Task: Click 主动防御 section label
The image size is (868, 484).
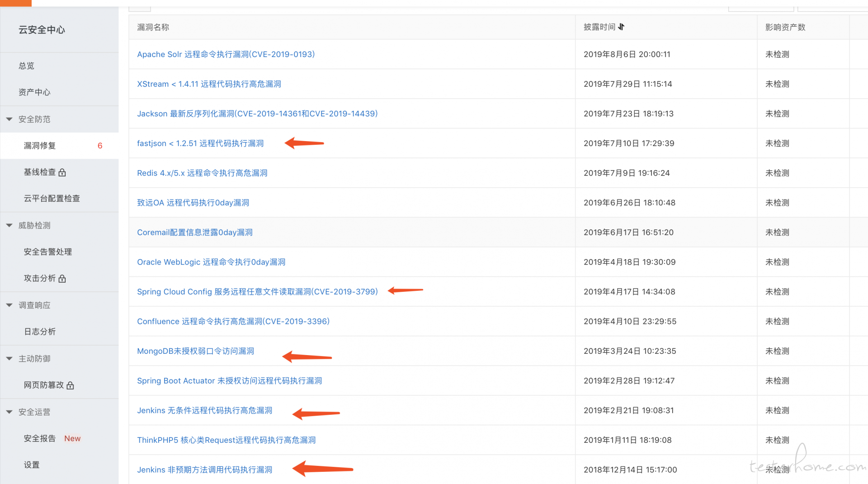Action: (34, 359)
